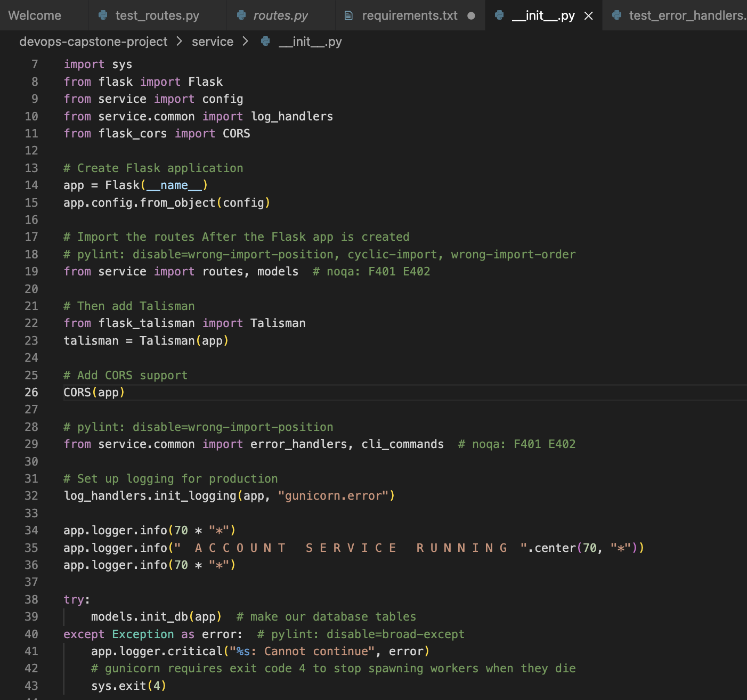
Task: Click Python file icon in breadcrumb
Action: point(265,42)
